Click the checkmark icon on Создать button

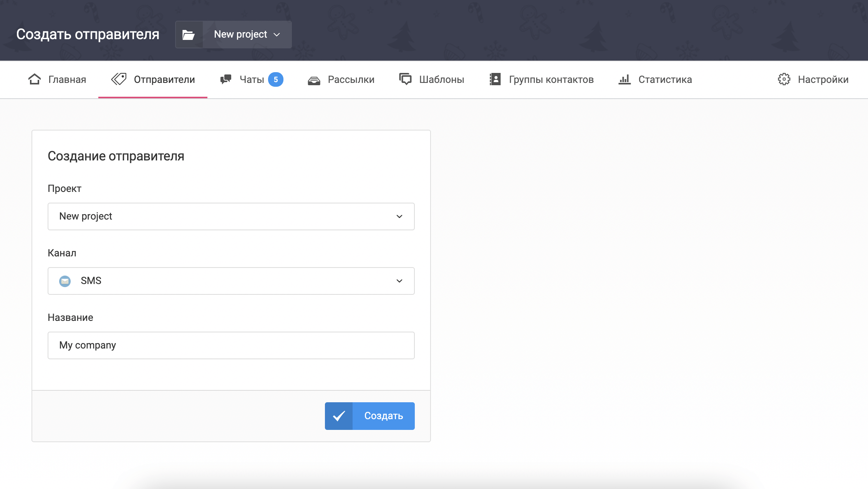click(x=339, y=416)
